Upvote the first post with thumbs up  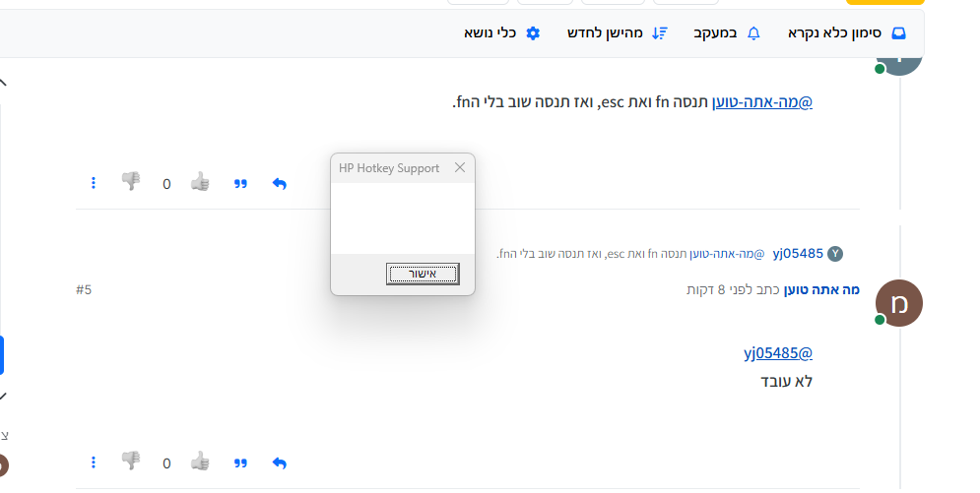[x=200, y=182]
